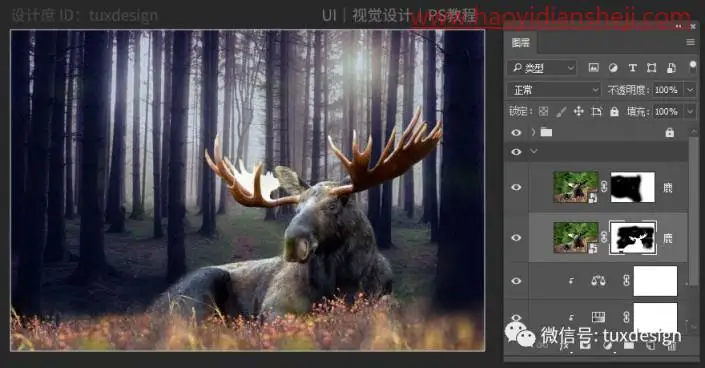
Task: Open the Layers panel flyout menu
Action: 691,42
